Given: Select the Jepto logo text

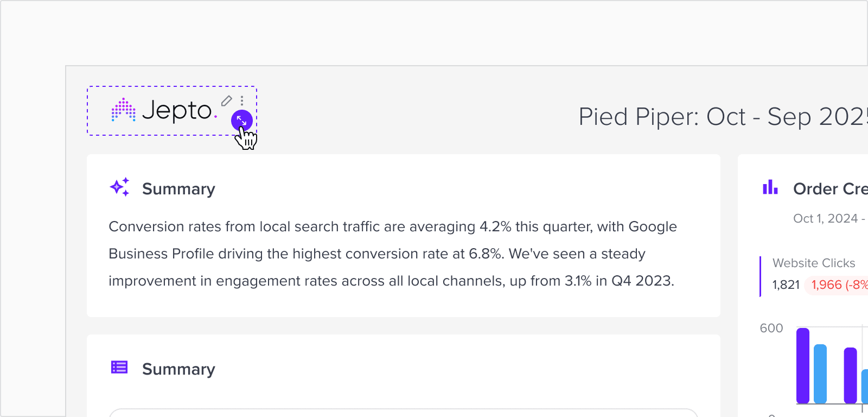Looking at the screenshot, I should 180,110.
